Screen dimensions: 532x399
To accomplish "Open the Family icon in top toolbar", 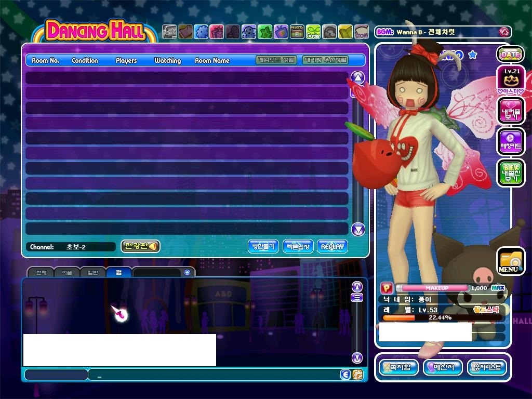I will point(169,32).
